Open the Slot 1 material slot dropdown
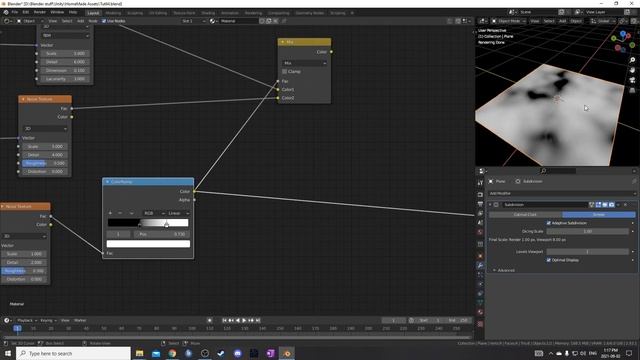 [193, 21]
